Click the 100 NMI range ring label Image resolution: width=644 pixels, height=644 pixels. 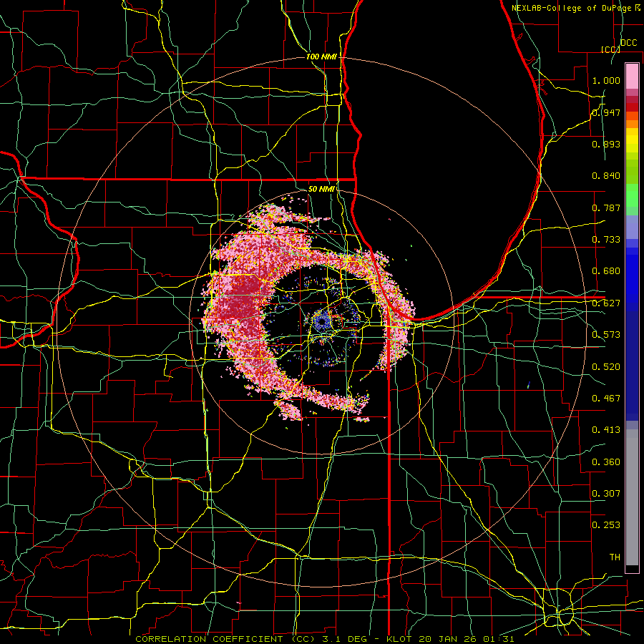[x=321, y=57]
